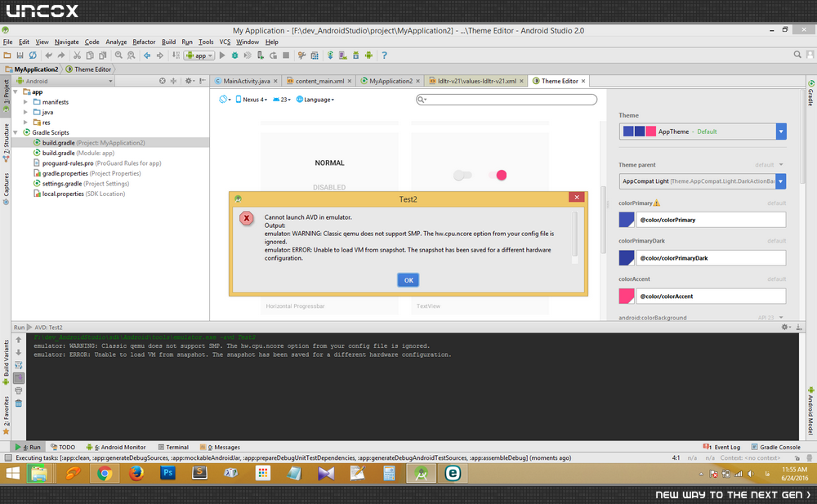This screenshot has width=817, height=504.
Task: Open the VCS menu
Action: click(225, 42)
